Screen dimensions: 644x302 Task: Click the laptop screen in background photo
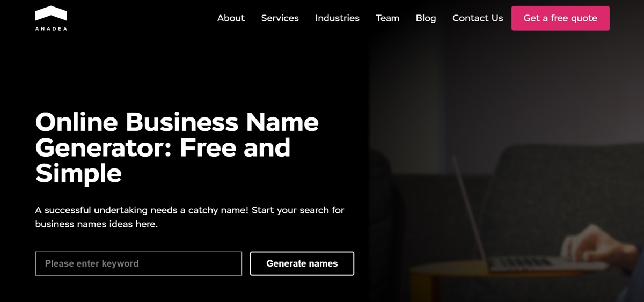pos(471,215)
